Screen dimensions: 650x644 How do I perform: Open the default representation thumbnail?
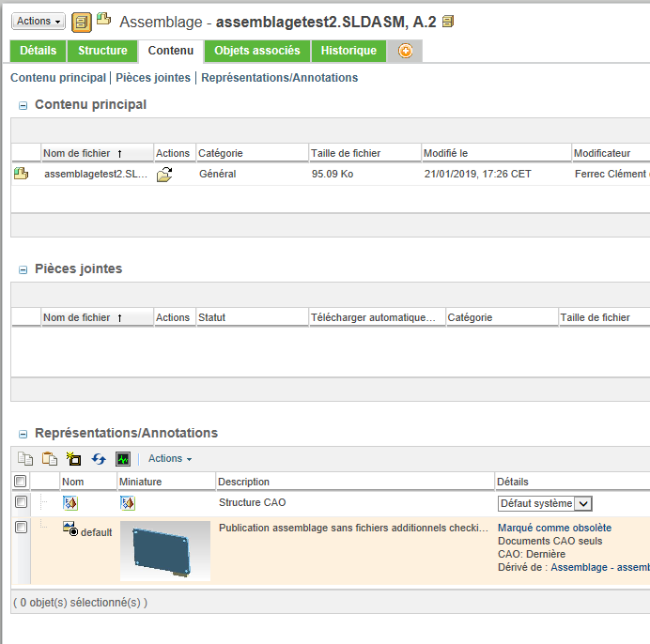tap(165, 551)
